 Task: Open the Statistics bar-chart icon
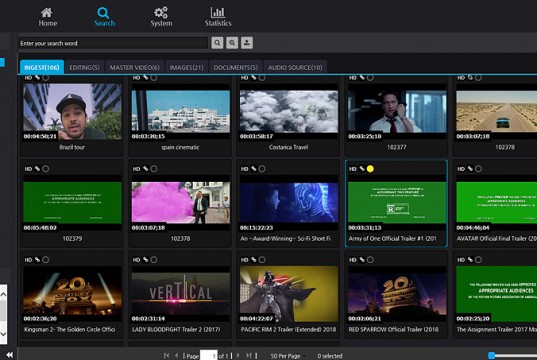click(x=218, y=13)
